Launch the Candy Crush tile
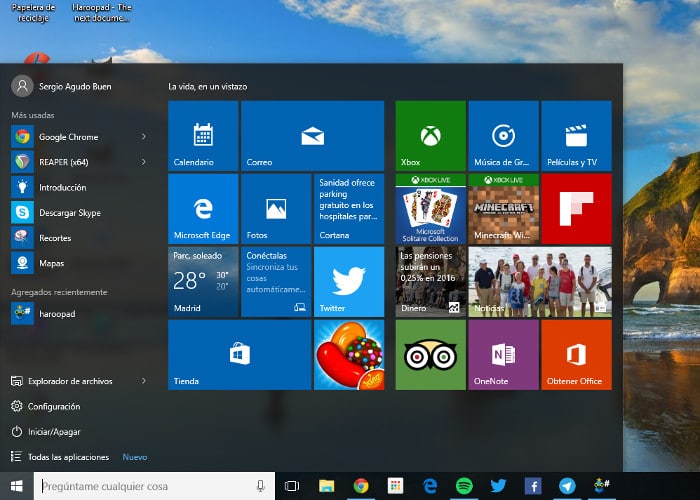 click(349, 354)
